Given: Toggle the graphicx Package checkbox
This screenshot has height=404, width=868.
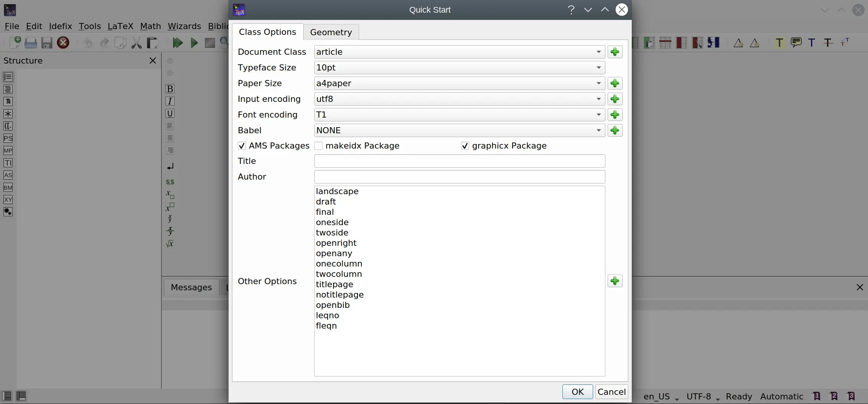Looking at the screenshot, I should click(x=465, y=146).
